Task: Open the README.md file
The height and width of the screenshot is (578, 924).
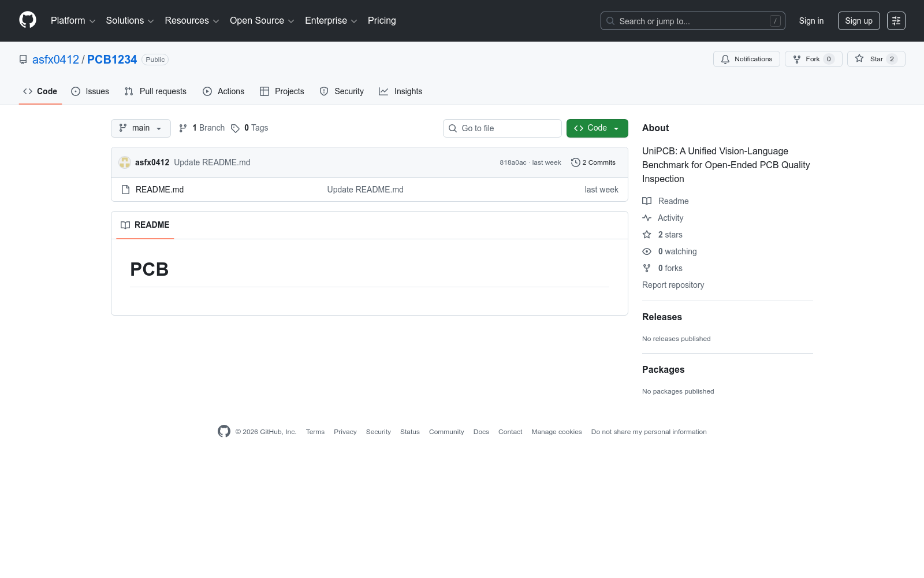Action: point(159,190)
